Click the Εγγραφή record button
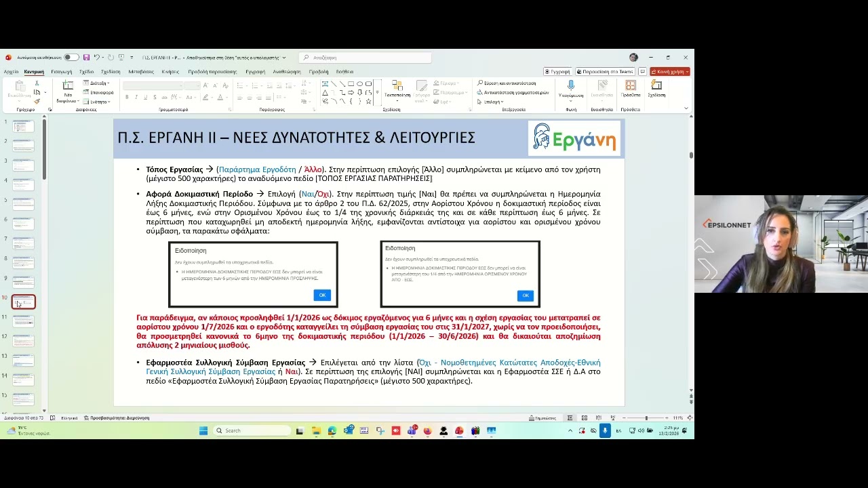 click(557, 71)
